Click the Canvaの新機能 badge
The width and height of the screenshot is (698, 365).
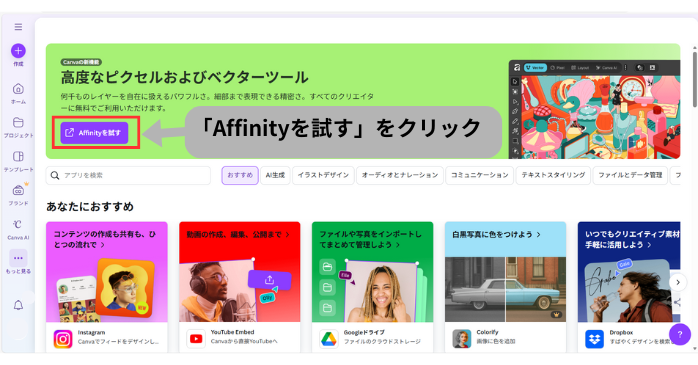[x=81, y=62]
